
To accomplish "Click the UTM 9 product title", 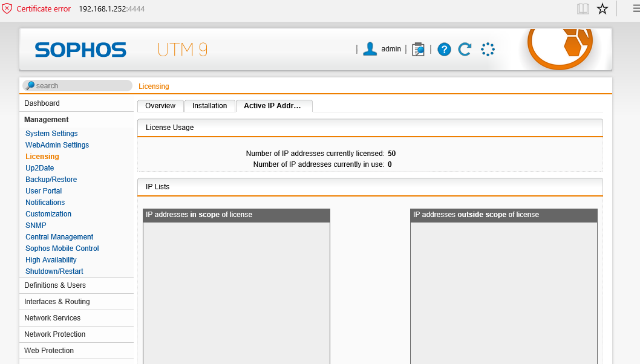I will point(183,50).
